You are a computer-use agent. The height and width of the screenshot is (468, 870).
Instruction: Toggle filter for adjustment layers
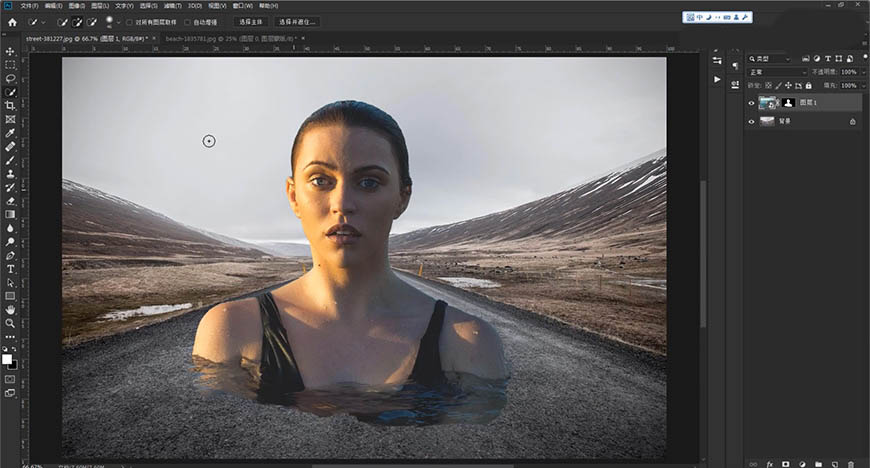(x=817, y=58)
